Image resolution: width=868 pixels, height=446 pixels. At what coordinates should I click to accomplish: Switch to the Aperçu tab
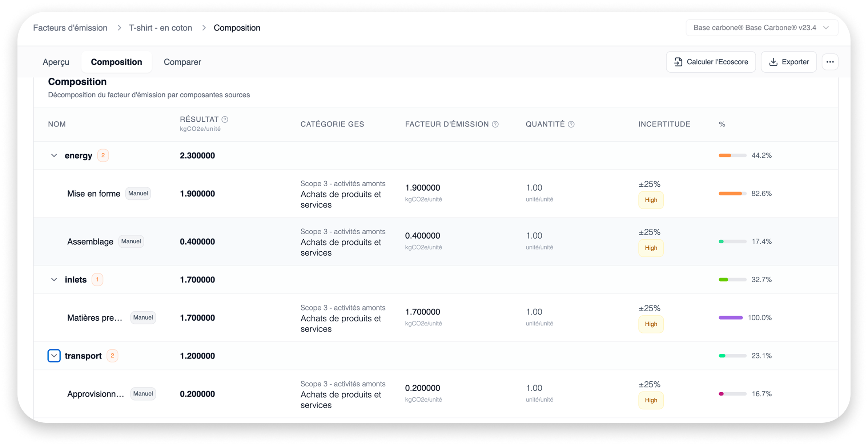56,62
